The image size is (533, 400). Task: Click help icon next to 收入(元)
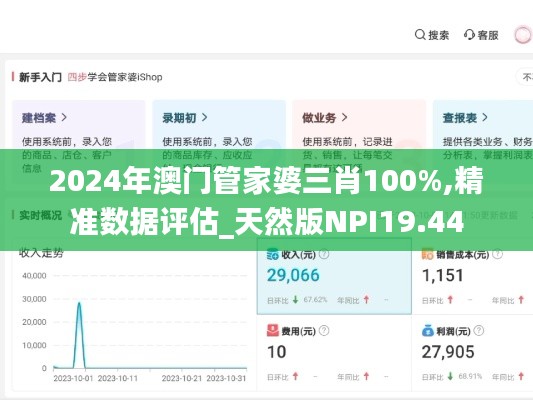coord(324,254)
